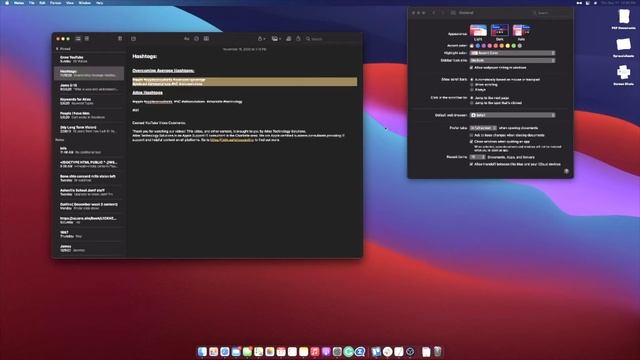Show all preferences with grid icon

point(453,13)
